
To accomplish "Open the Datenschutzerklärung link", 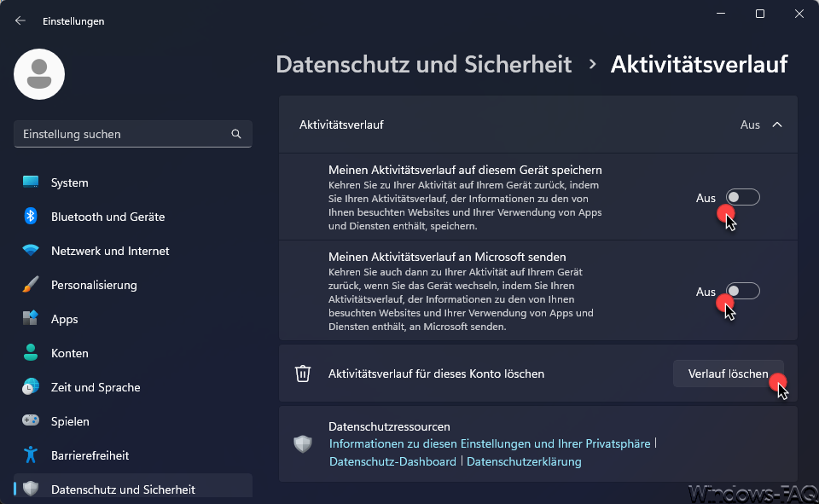I will (524, 461).
